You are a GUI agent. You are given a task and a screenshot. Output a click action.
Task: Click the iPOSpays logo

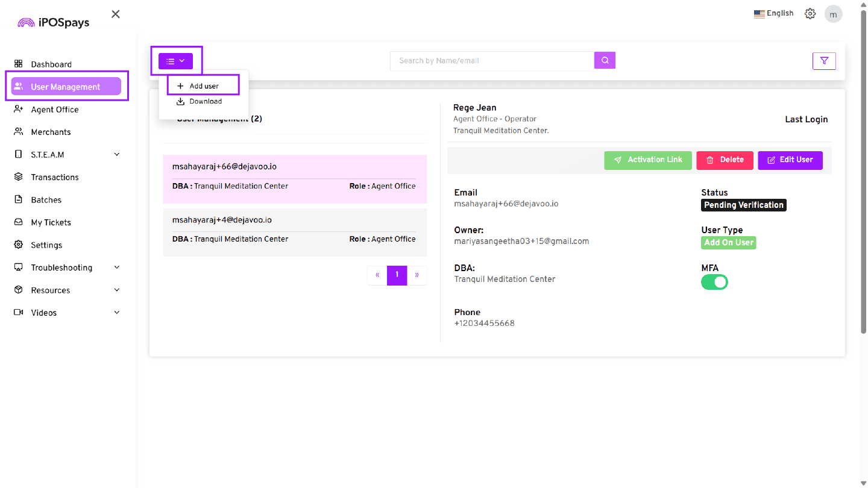click(x=54, y=23)
